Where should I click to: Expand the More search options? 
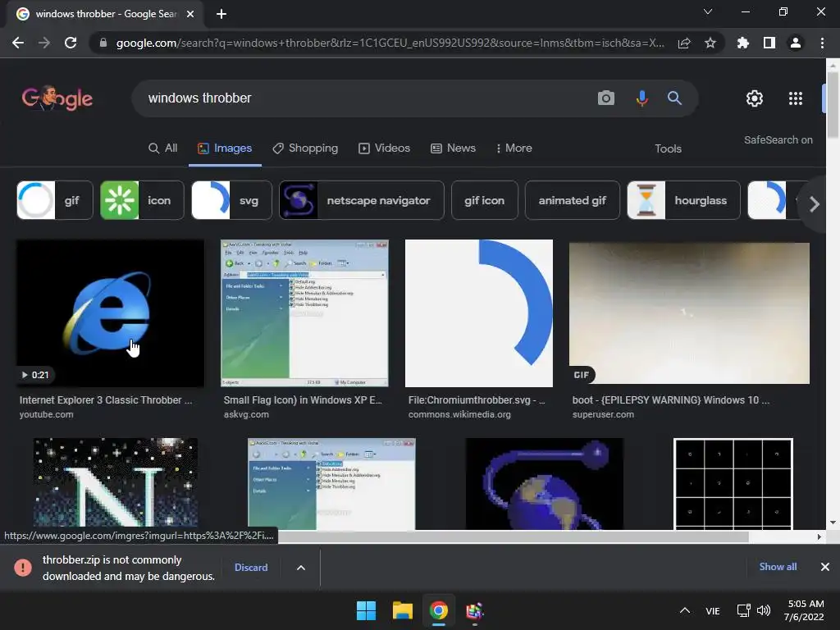click(x=514, y=148)
